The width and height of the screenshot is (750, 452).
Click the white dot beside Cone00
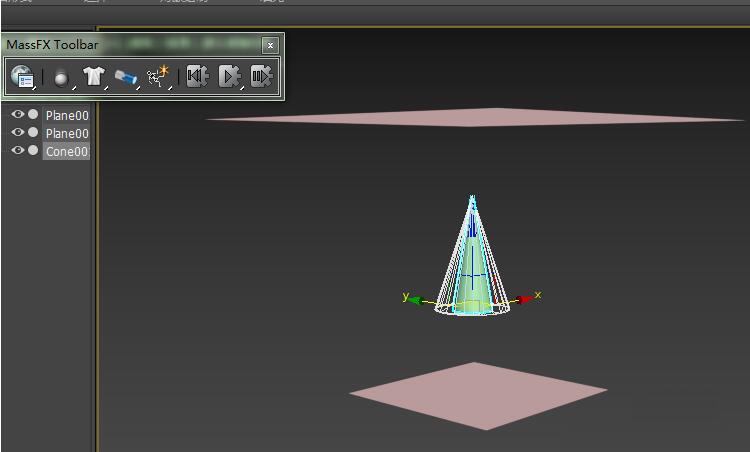(x=33, y=150)
